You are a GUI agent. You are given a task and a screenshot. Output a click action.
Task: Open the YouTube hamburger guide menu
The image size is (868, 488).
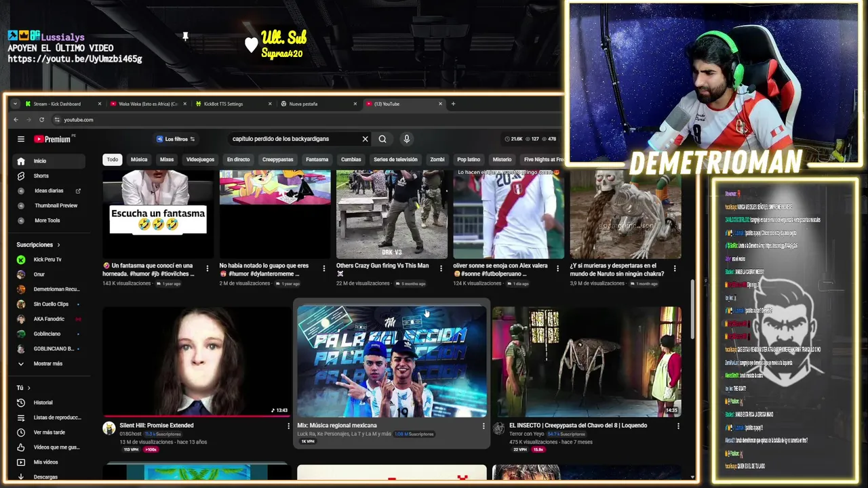tap(21, 139)
